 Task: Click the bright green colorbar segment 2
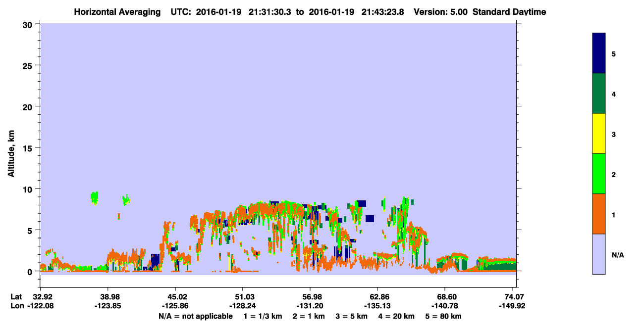[x=599, y=174]
